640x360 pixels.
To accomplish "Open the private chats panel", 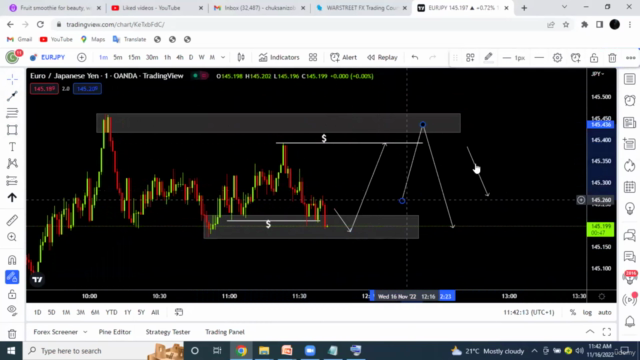I will (630, 256).
